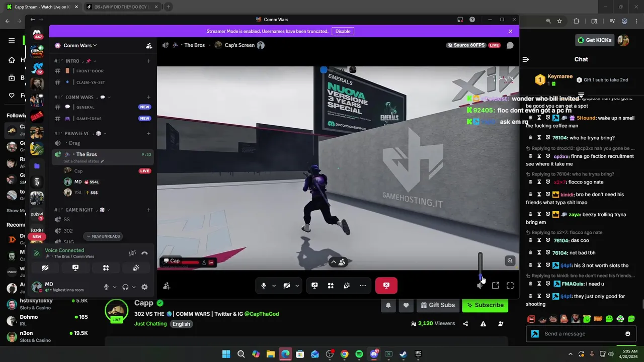The image size is (644, 362).
Task: Click Gift Subs button
Action: pyautogui.click(x=438, y=305)
